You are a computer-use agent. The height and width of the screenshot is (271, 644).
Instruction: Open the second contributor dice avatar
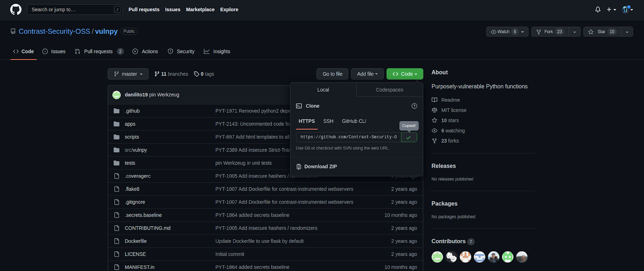click(x=451, y=257)
